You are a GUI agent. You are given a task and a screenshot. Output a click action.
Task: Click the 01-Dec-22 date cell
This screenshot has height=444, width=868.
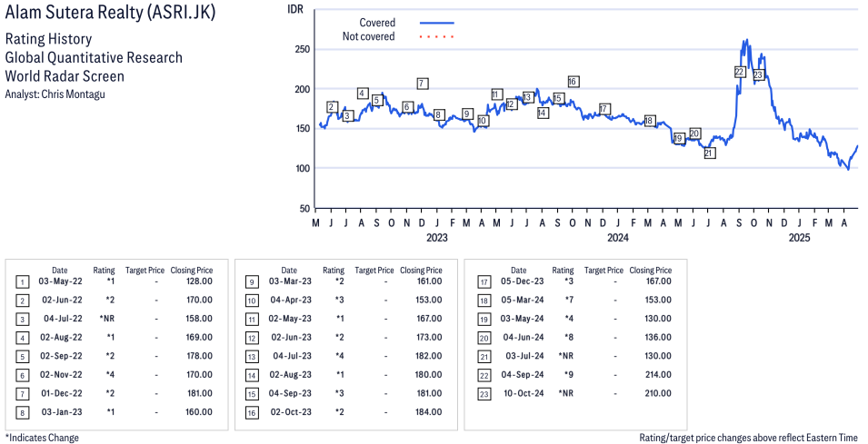(x=61, y=394)
